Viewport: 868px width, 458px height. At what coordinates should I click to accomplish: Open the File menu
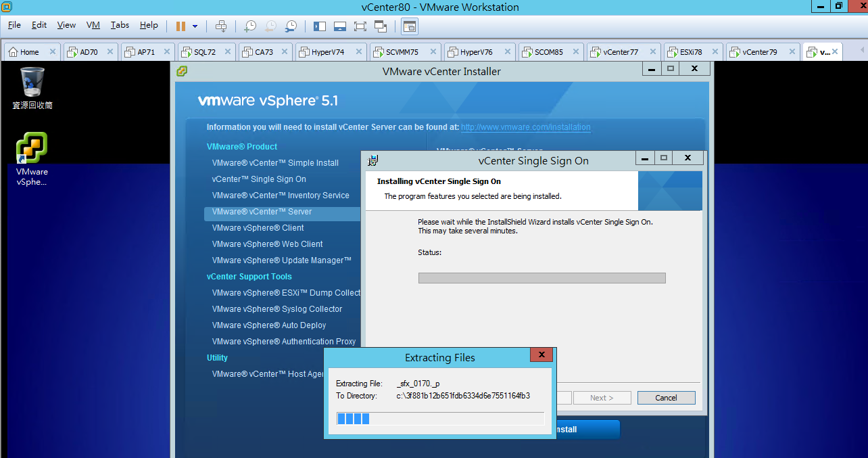(14, 25)
